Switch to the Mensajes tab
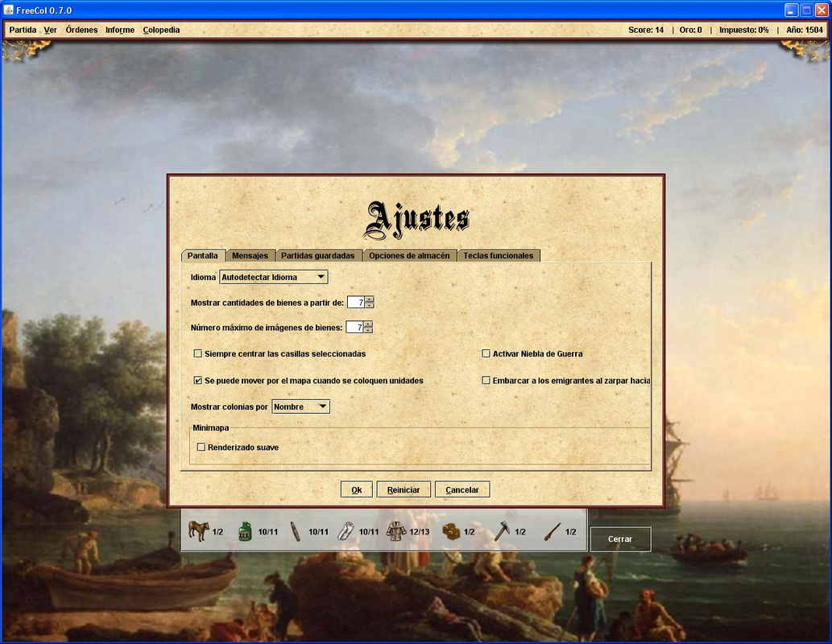This screenshot has height=644, width=832. tap(250, 256)
